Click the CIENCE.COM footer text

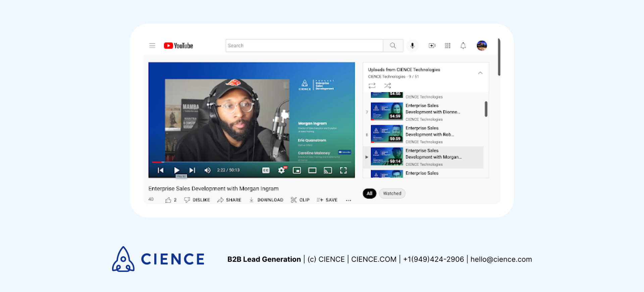pos(374,259)
